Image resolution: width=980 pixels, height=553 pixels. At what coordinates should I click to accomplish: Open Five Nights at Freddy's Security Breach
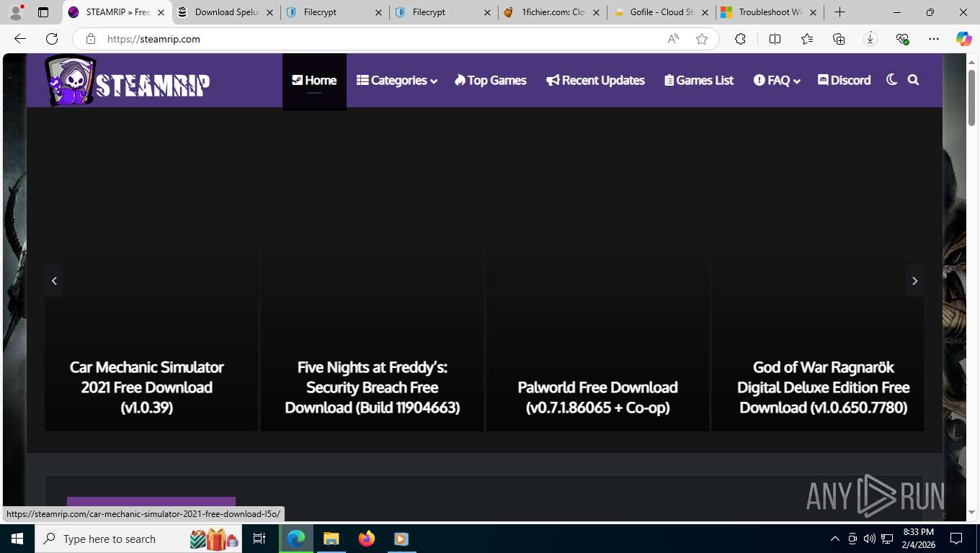tap(373, 387)
